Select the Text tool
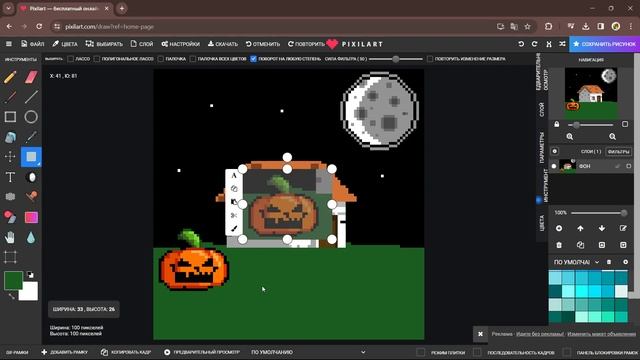 click(10, 177)
